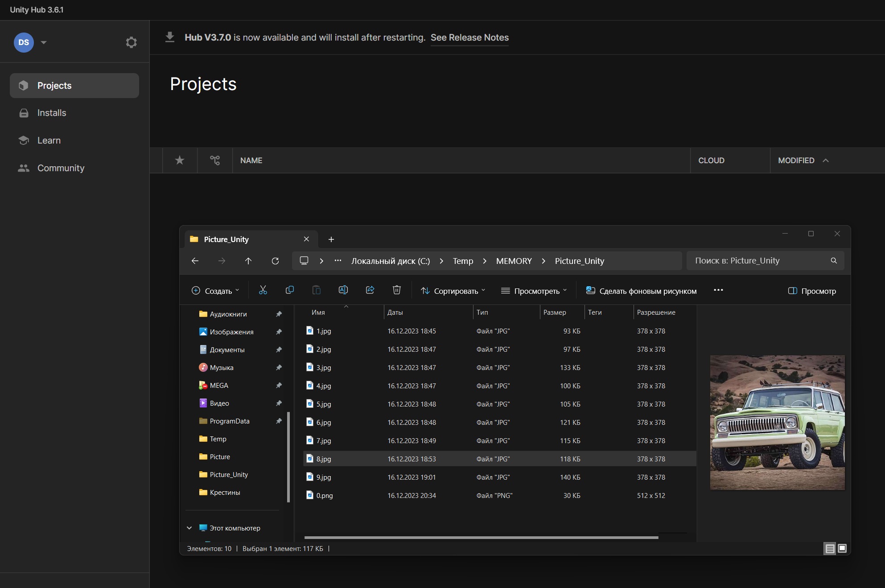
Task: Select file 1.jpg in list
Action: [499, 331]
